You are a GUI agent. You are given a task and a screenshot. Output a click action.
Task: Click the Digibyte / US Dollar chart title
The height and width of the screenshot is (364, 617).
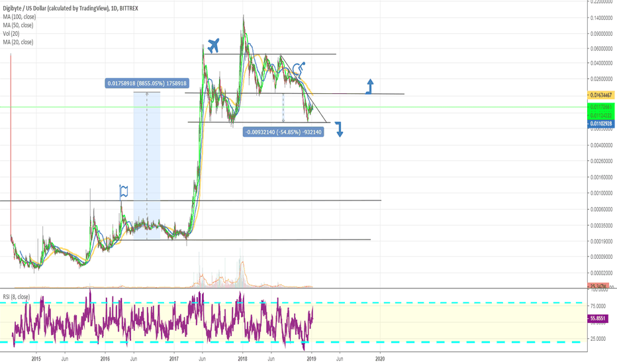click(70, 8)
